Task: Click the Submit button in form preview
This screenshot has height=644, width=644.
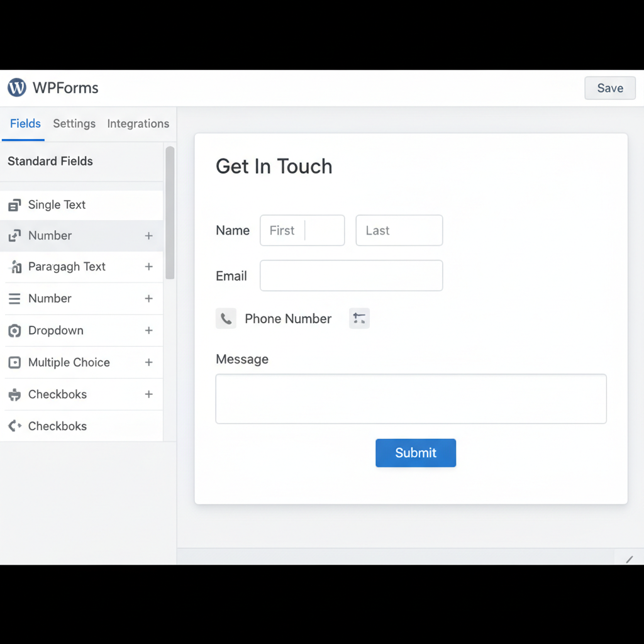Action: [415, 453]
